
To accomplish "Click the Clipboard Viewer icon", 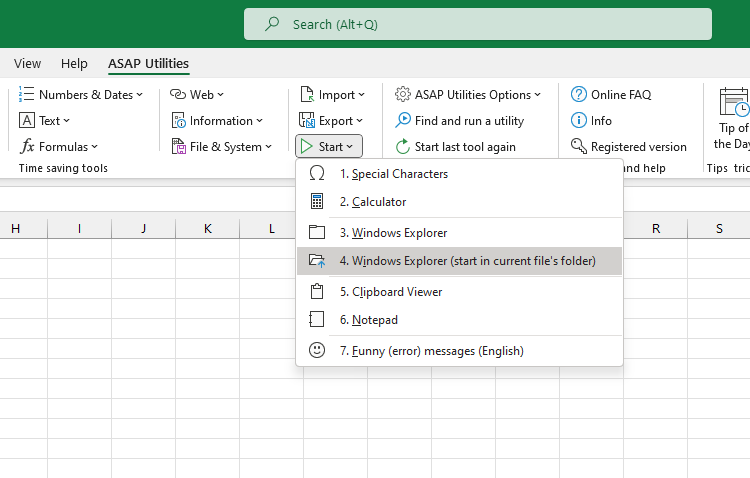I will pyautogui.click(x=317, y=291).
